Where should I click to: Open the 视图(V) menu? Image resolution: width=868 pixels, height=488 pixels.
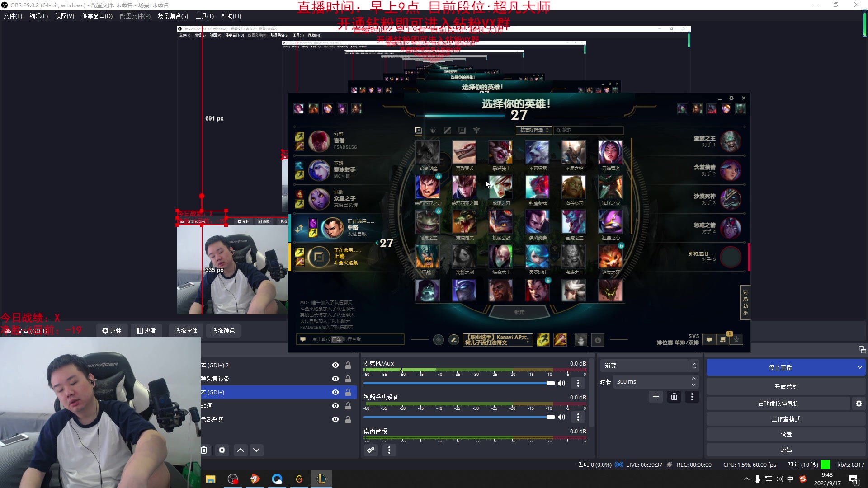pos(65,16)
